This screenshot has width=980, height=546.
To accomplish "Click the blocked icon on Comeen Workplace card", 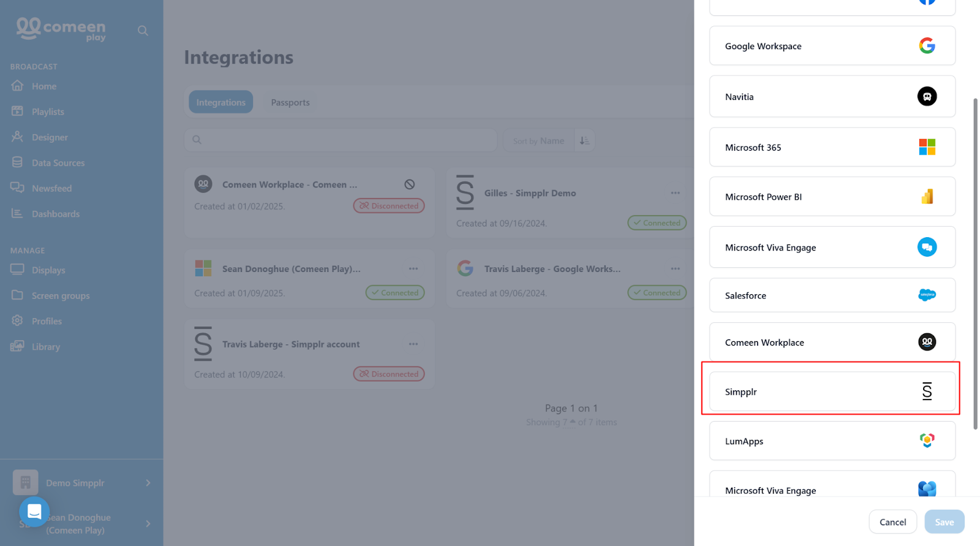I will (410, 184).
